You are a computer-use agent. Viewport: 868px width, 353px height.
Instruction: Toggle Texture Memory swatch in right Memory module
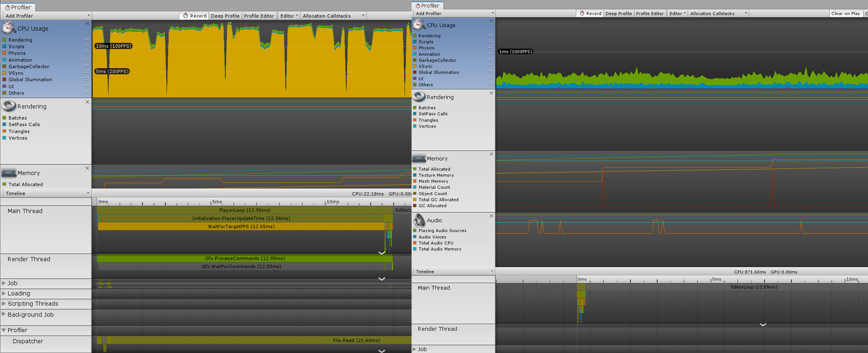(x=415, y=175)
